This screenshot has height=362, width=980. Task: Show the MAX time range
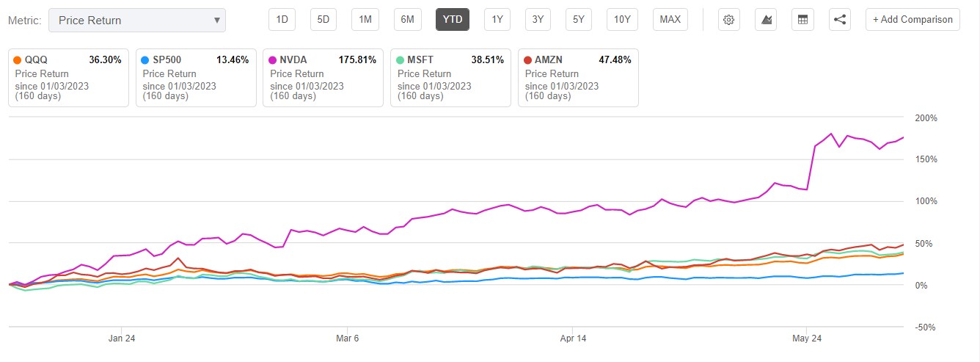click(x=670, y=20)
